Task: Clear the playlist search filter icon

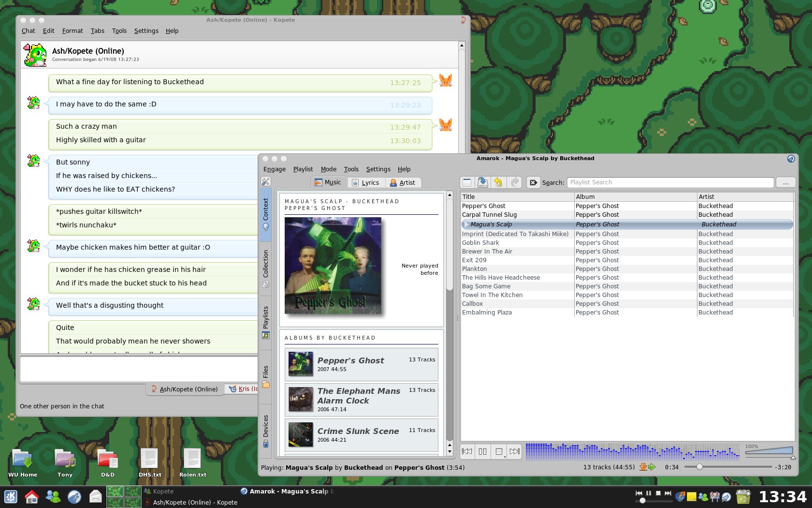Action: [533, 182]
